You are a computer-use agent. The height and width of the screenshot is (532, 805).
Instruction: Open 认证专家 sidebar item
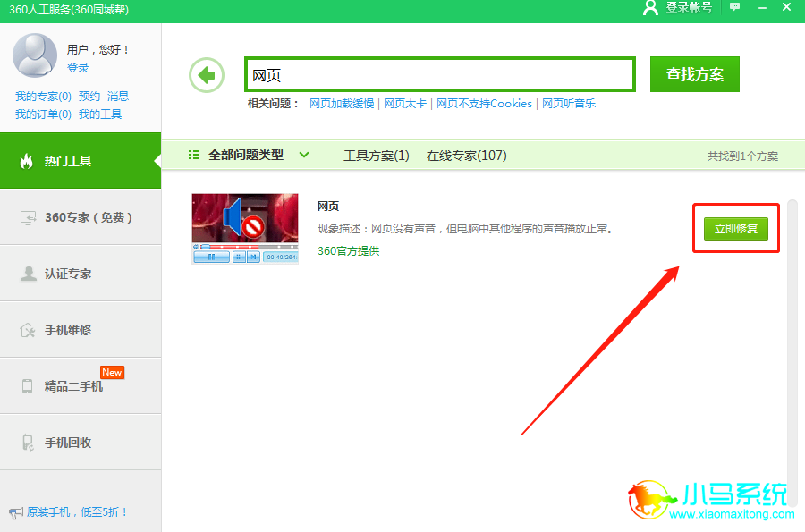(80, 274)
